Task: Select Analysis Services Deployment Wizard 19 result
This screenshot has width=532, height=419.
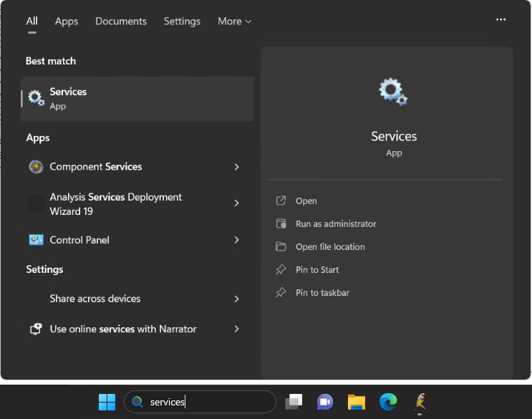Action: point(135,204)
